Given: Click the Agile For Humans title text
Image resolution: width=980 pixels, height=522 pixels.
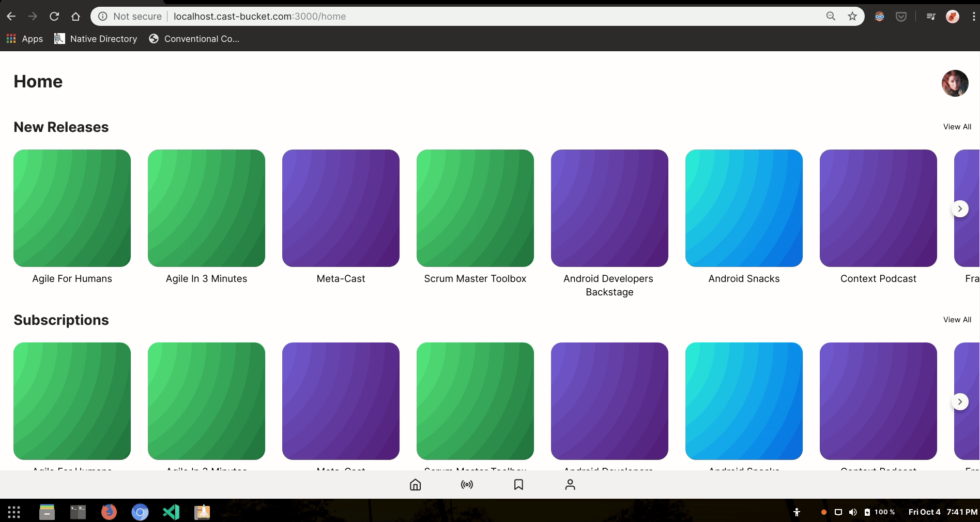Looking at the screenshot, I should 72,279.
